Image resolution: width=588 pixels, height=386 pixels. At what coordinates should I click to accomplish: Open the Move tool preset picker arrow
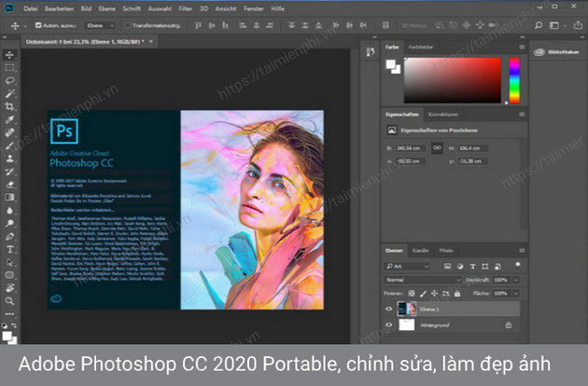25,26
